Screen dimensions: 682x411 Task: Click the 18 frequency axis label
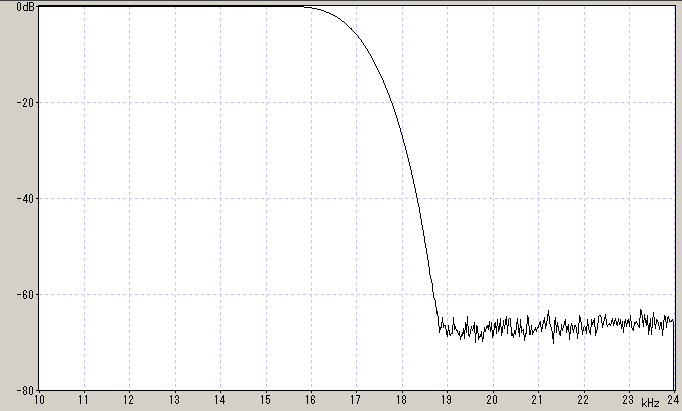click(x=402, y=400)
